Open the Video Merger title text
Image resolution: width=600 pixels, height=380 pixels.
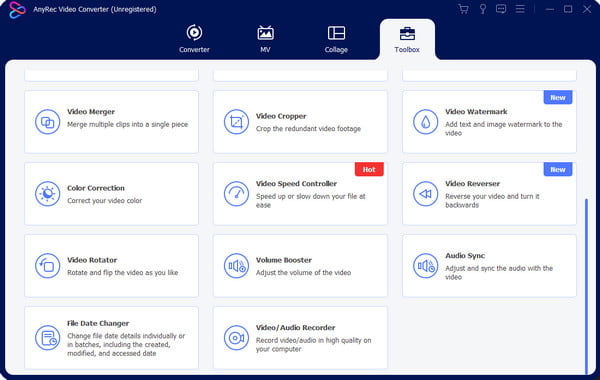[x=91, y=112]
